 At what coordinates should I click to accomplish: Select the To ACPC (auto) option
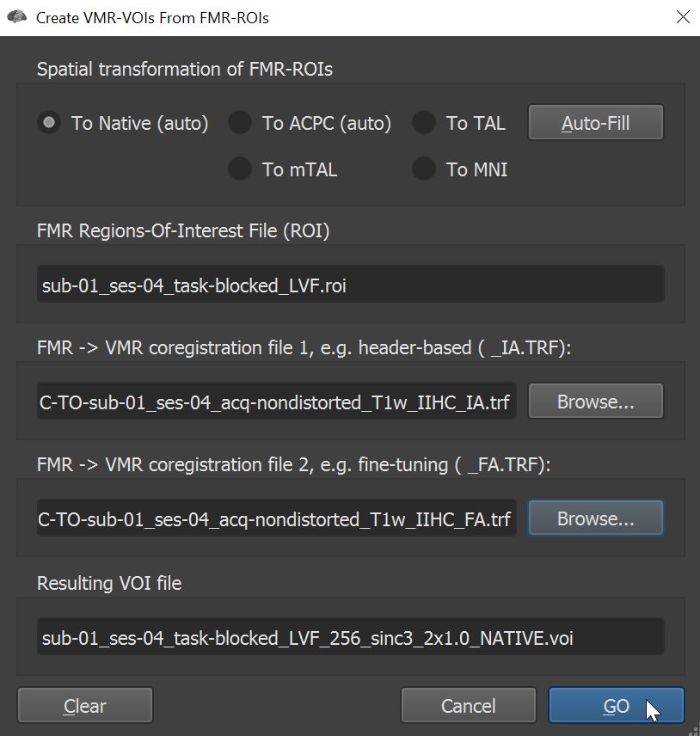[x=240, y=123]
